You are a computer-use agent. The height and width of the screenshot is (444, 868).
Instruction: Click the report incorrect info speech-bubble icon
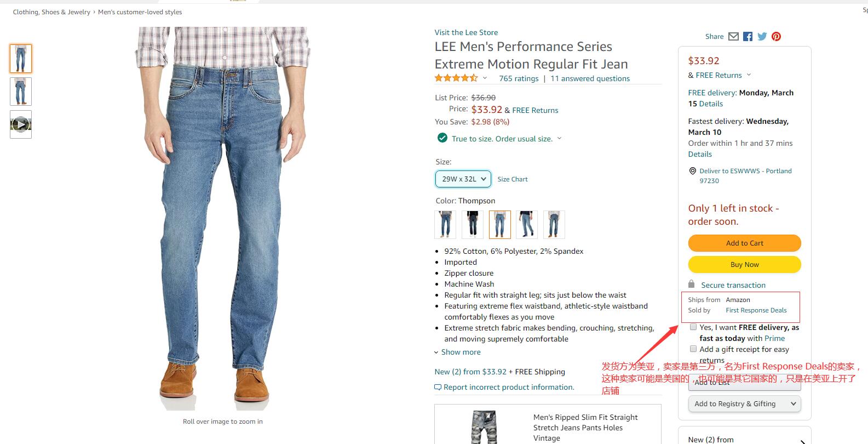point(438,388)
